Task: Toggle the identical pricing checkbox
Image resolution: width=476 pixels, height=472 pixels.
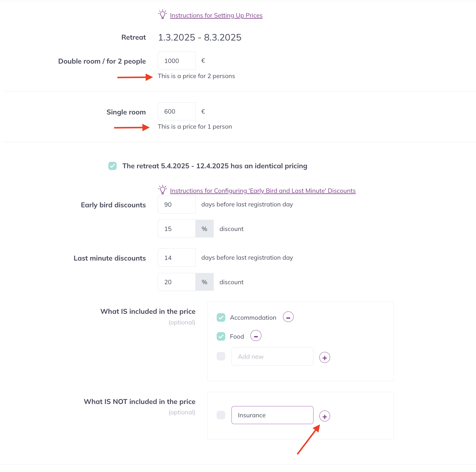Action: pyautogui.click(x=112, y=166)
